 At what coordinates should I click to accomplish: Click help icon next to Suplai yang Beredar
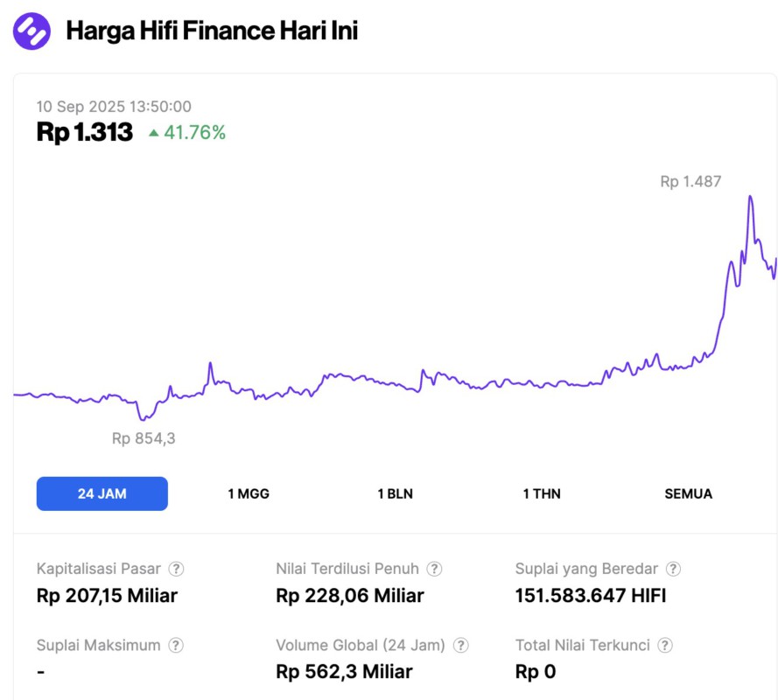pyautogui.click(x=673, y=569)
